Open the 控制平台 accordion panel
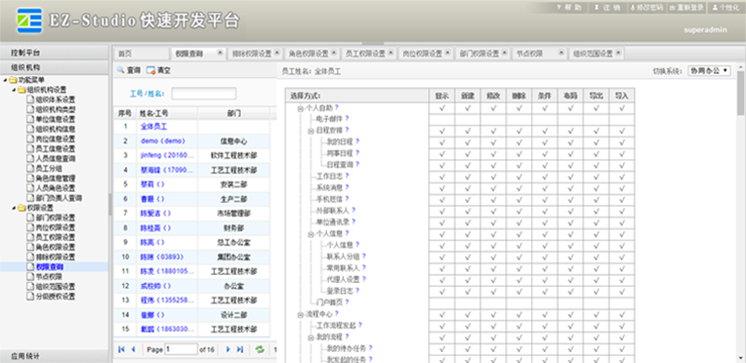 pos(55,52)
